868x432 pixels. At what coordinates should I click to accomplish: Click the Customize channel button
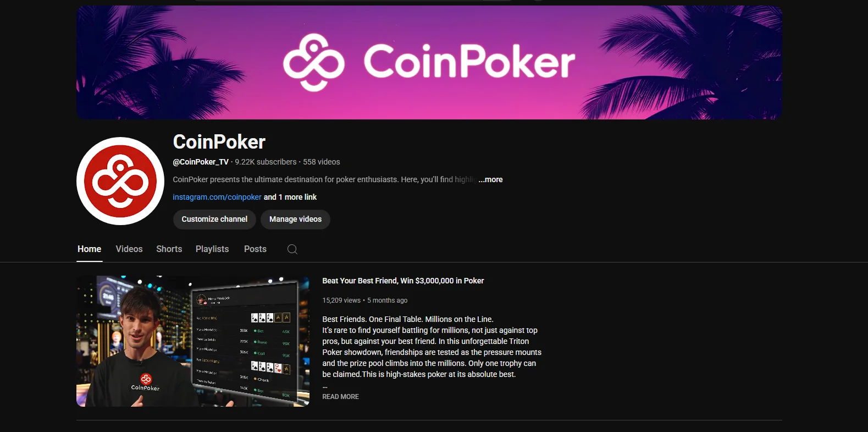click(214, 219)
